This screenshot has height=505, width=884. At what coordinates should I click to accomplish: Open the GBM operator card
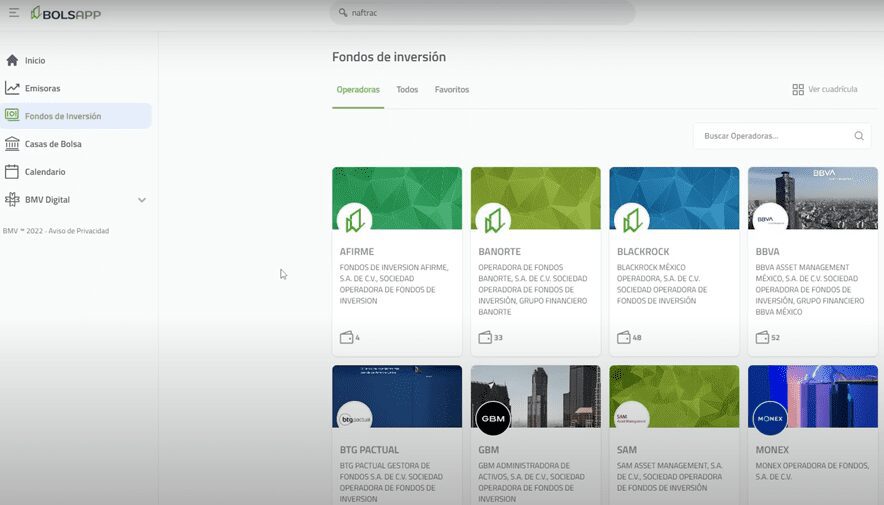pyautogui.click(x=535, y=435)
